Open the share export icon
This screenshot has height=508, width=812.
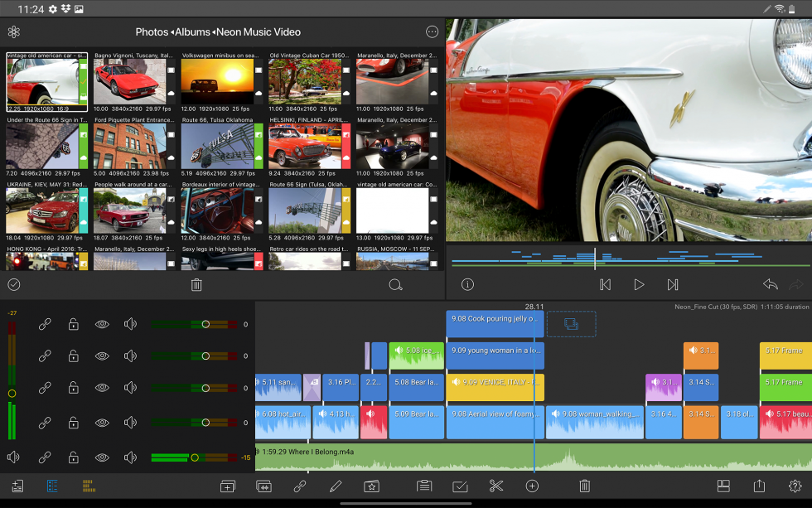(758, 486)
